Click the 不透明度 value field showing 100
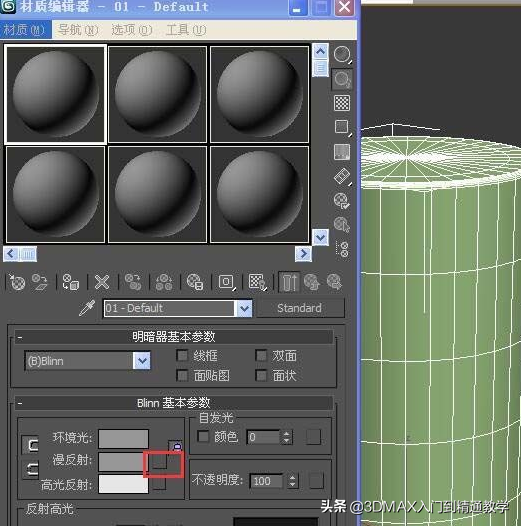This screenshot has width=521, height=526. (x=267, y=481)
